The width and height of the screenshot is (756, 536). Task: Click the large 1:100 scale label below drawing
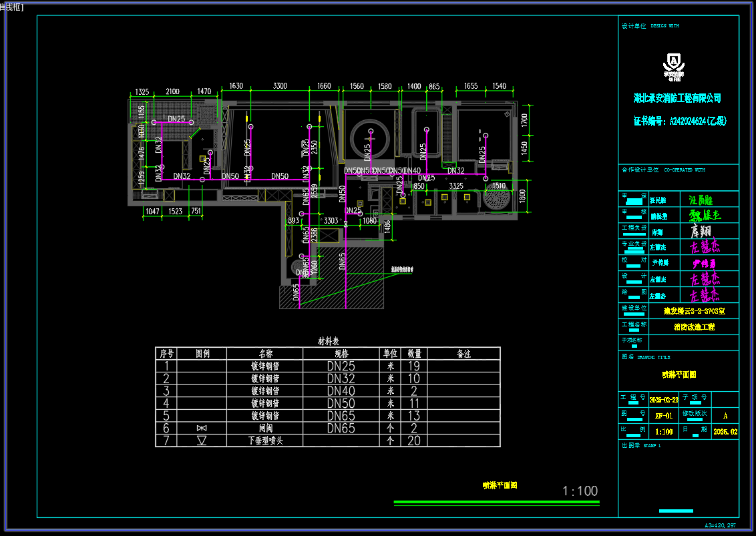[580, 491]
